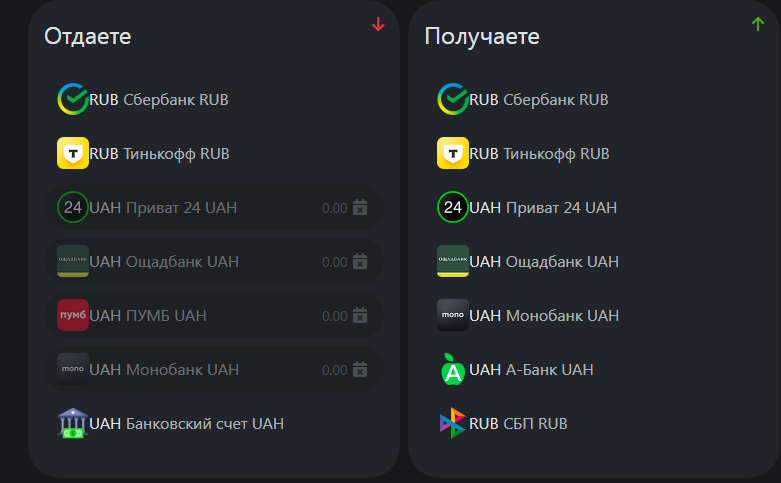Screen dimensions: 781x483
Task: Click 0.00 value in Приват 24 row
Action: (x=335, y=208)
